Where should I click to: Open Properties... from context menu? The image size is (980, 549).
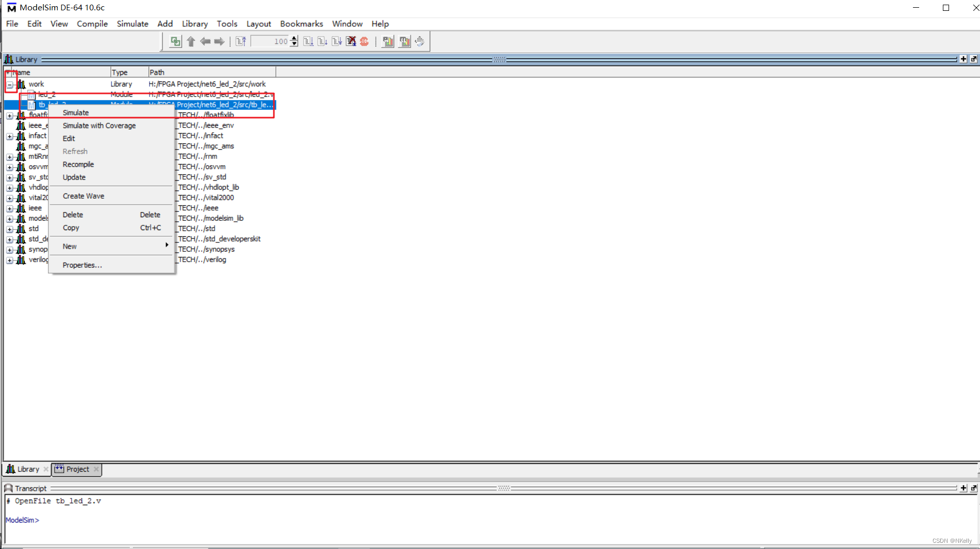click(x=111, y=265)
